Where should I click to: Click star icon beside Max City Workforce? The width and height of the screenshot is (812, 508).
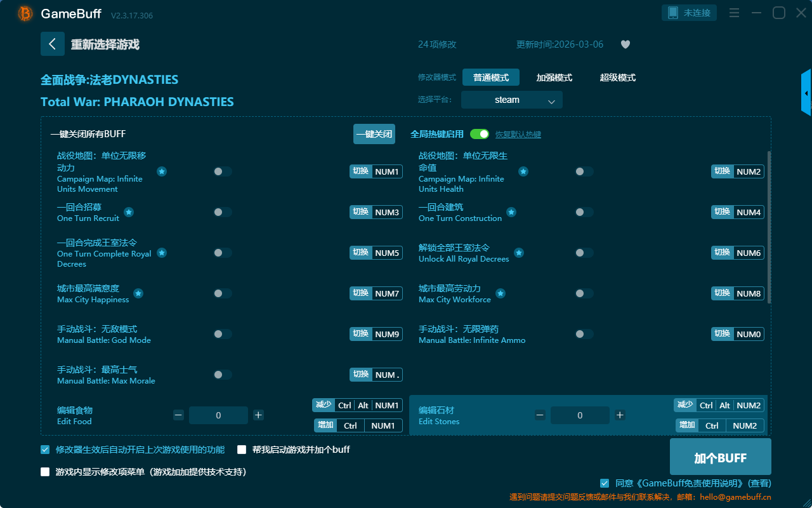[501, 293]
